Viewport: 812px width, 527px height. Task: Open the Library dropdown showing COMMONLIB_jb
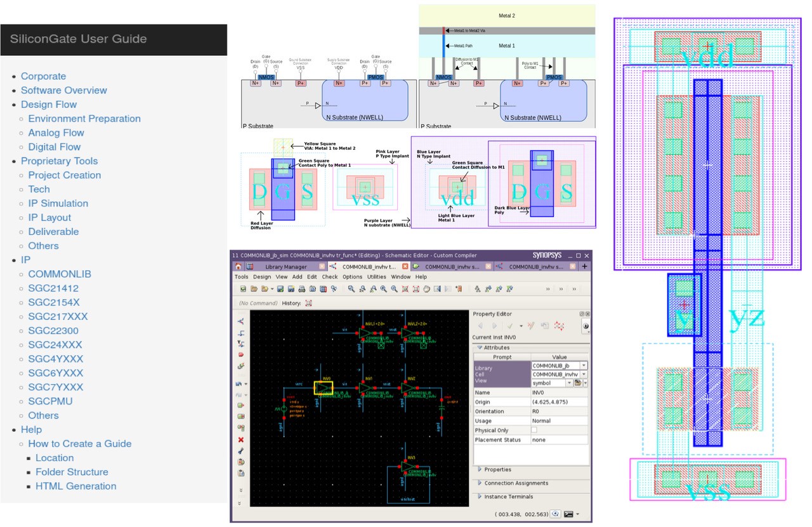tap(584, 366)
